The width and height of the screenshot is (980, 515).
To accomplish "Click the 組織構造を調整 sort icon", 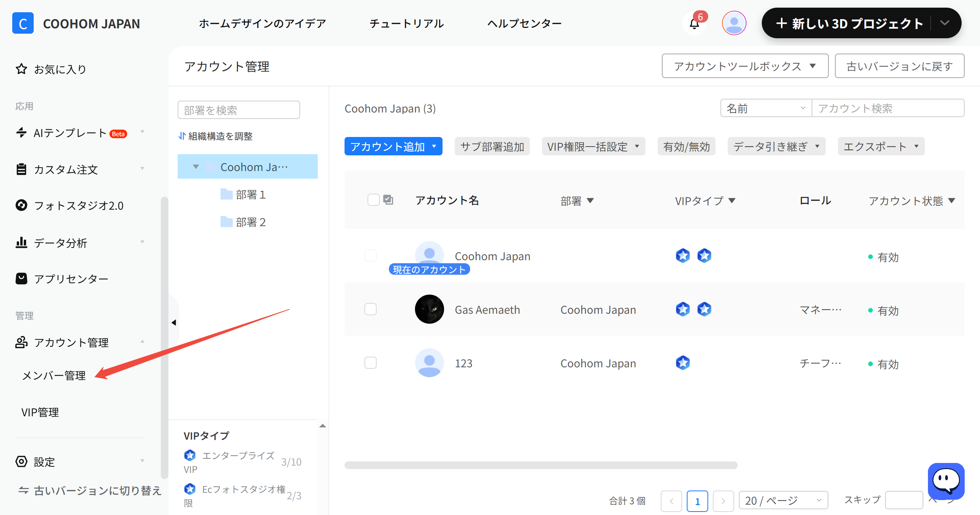I will coord(182,136).
